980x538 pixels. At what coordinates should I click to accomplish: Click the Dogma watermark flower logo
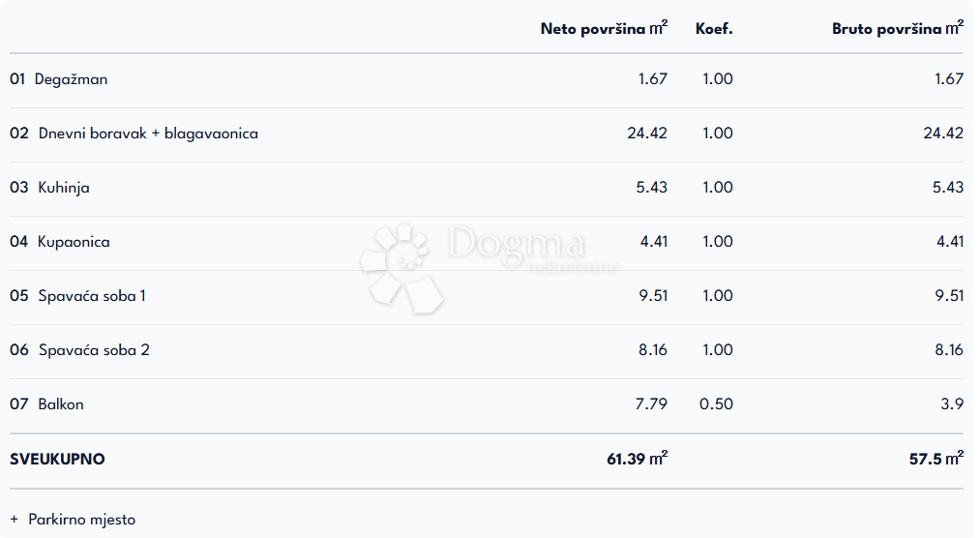click(x=399, y=267)
